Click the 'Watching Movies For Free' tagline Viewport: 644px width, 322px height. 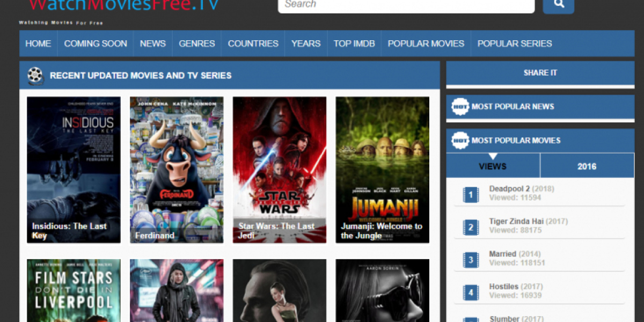click(x=61, y=23)
